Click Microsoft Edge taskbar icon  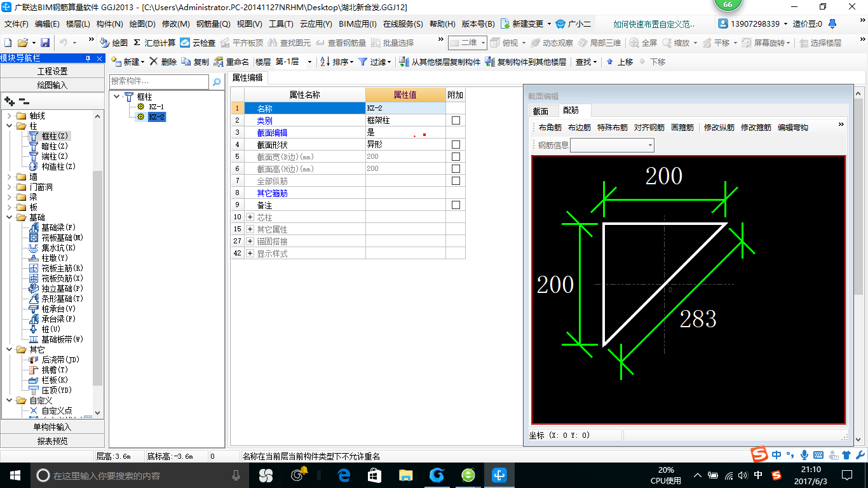344,475
